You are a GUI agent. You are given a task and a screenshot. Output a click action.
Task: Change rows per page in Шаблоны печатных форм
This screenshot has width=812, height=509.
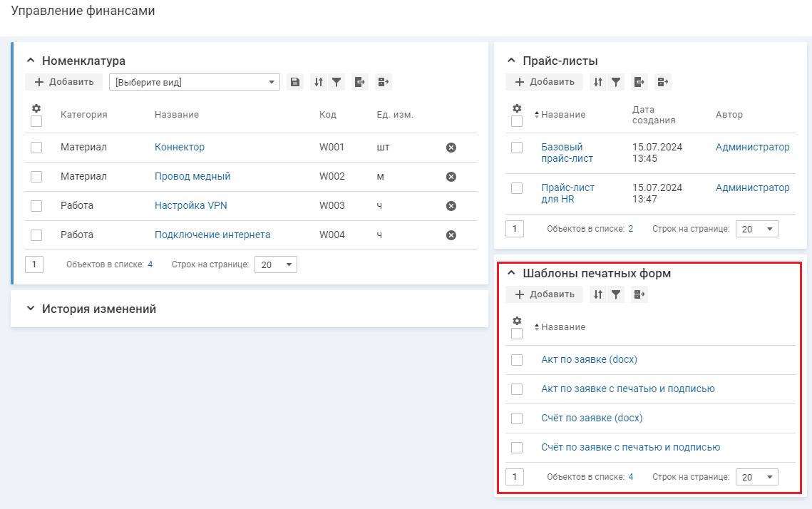pyautogui.click(x=757, y=477)
